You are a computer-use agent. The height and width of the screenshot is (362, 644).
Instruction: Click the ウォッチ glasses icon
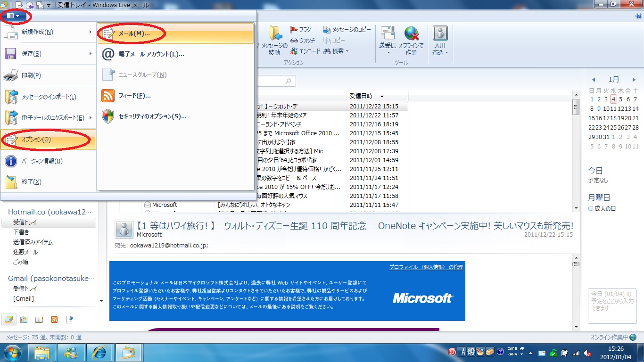(294, 41)
